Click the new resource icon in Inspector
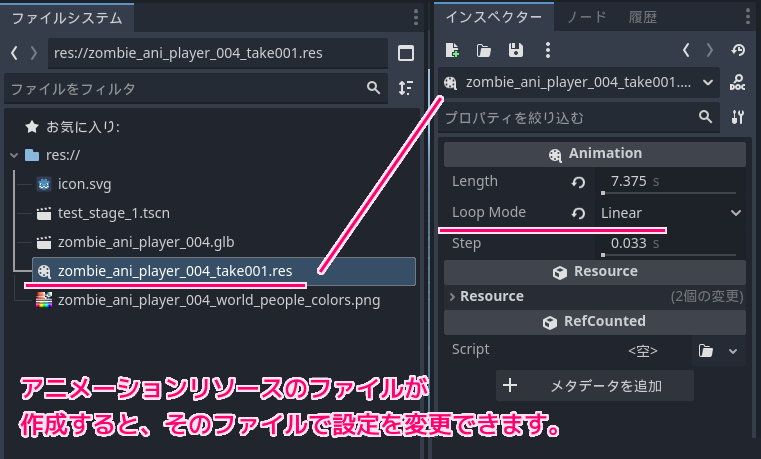761x459 pixels. pyautogui.click(x=452, y=50)
